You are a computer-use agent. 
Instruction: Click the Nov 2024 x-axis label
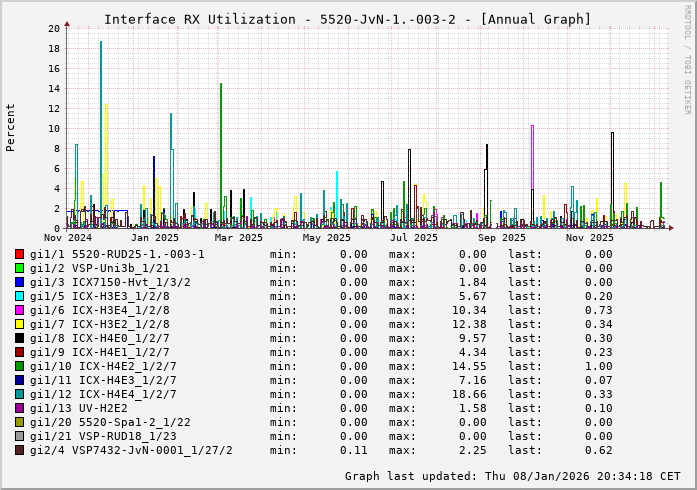[68, 238]
